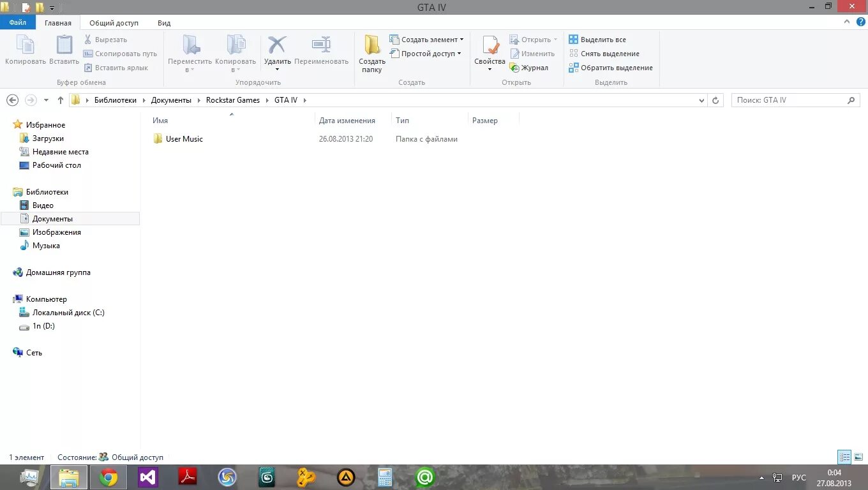
Task: Open Google Chrome from taskbar
Action: (x=108, y=477)
